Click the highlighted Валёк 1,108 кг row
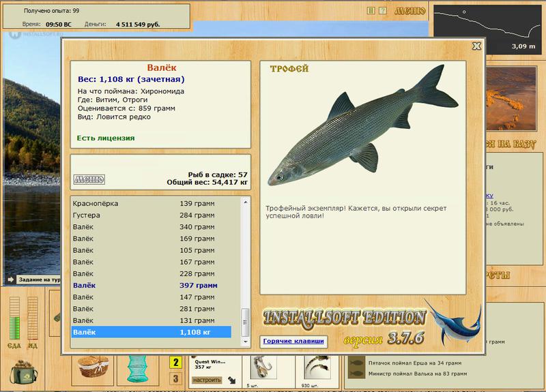 [x=151, y=332]
